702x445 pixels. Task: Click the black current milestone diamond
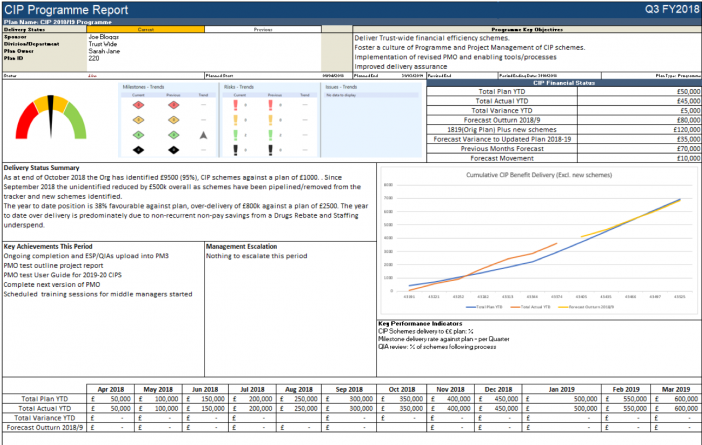138,150
